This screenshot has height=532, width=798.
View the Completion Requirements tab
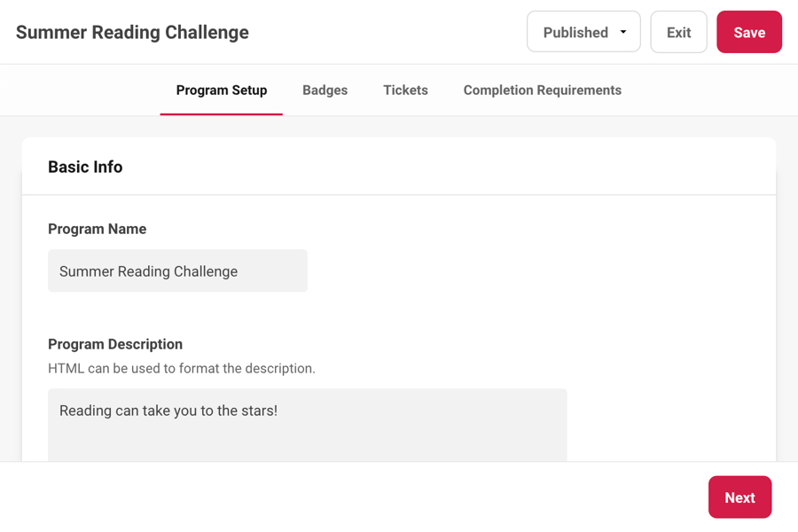[x=542, y=90]
